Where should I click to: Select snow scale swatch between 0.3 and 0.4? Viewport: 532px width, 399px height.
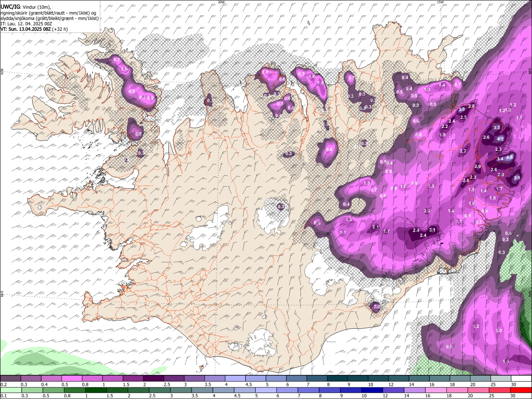[x=31, y=379]
